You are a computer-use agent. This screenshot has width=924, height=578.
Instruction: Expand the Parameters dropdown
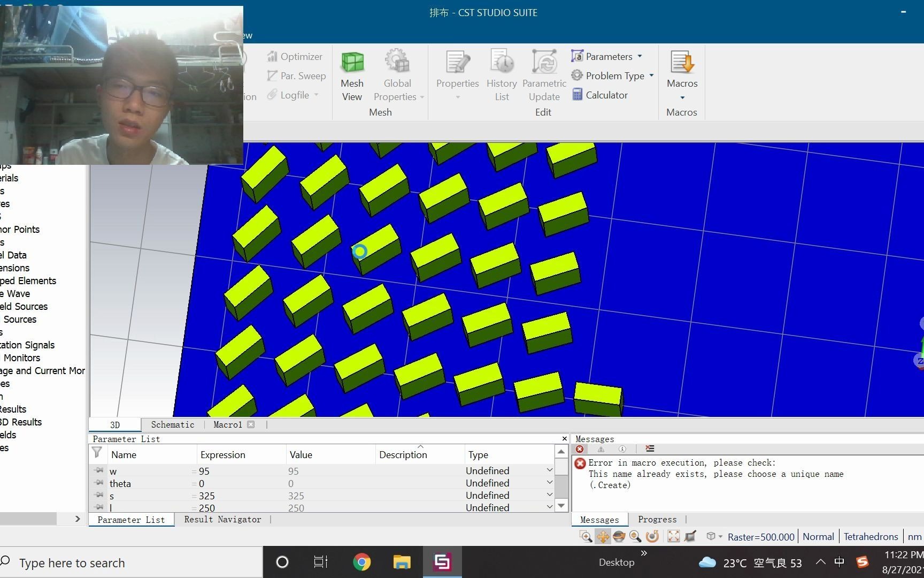640,56
